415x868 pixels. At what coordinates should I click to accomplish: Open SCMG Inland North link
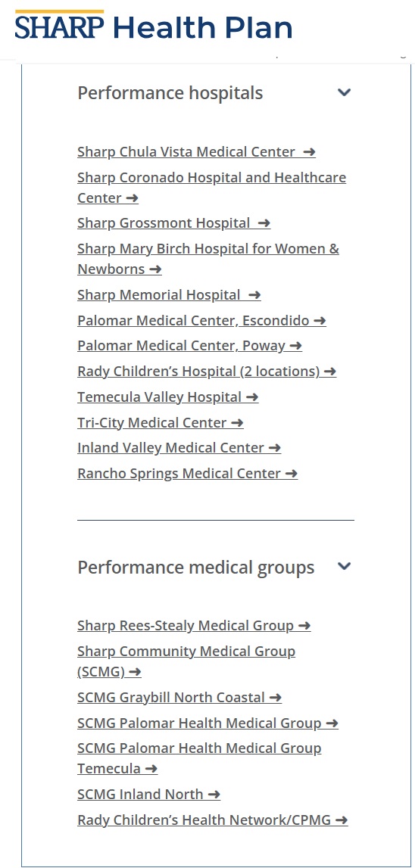148,795
